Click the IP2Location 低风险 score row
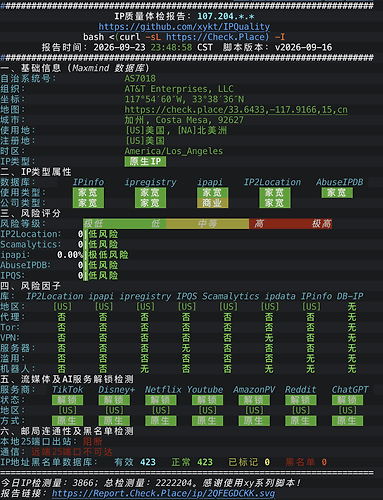The height and width of the screenshot is (500, 383). pos(59,234)
